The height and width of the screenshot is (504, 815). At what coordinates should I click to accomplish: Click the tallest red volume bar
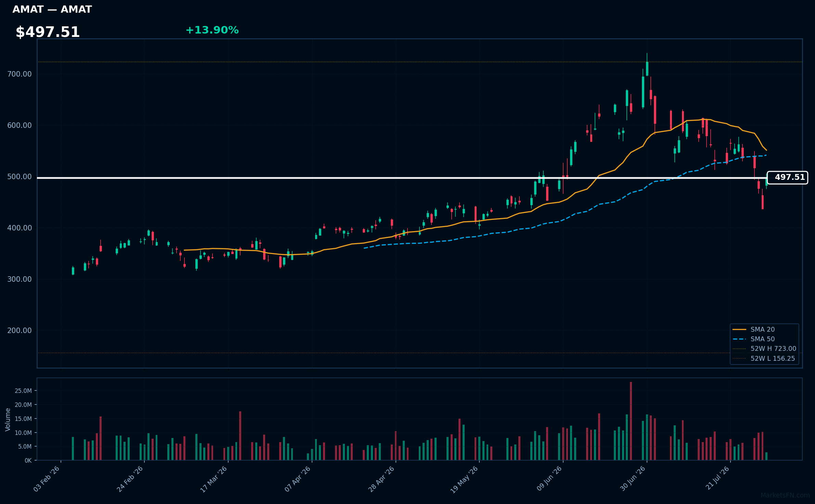click(x=631, y=421)
